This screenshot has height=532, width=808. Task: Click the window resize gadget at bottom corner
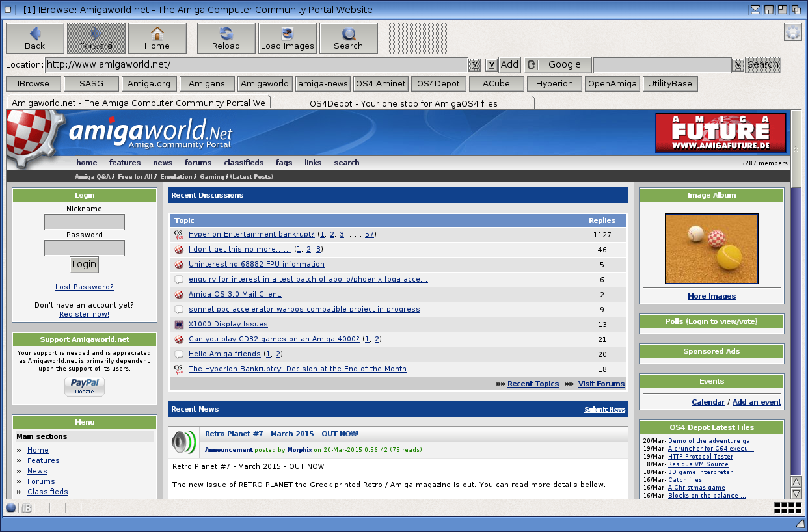(800, 524)
